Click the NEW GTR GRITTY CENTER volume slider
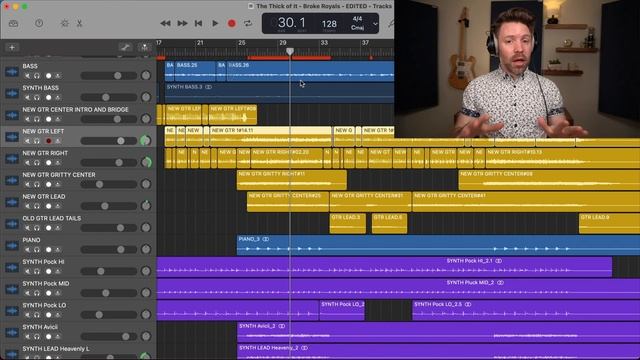640x360 pixels. point(109,184)
